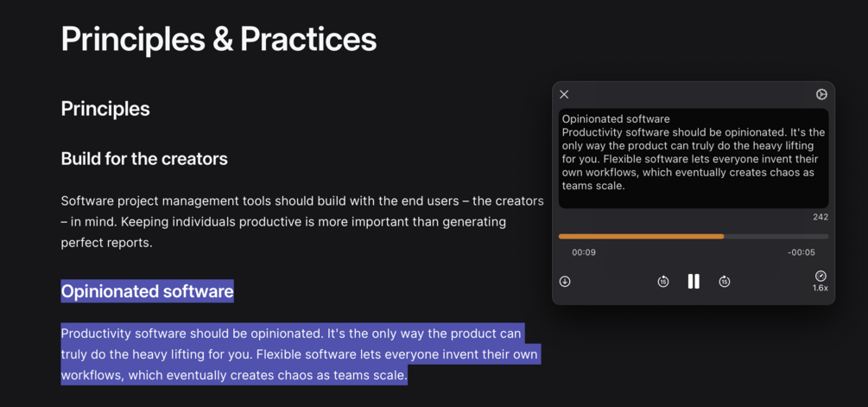Click the 1.6x speed label text
This screenshot has height=407, width=868.
click(x=820, y=288)
